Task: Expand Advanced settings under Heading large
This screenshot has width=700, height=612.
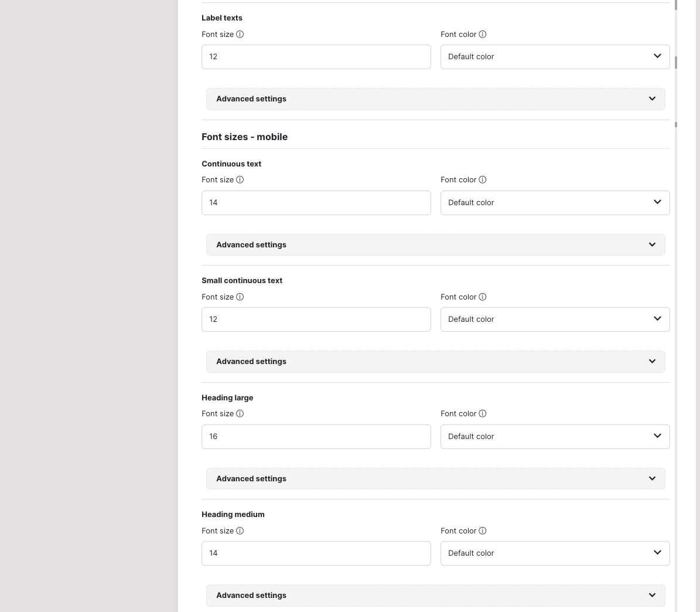Action: (435, 479)
